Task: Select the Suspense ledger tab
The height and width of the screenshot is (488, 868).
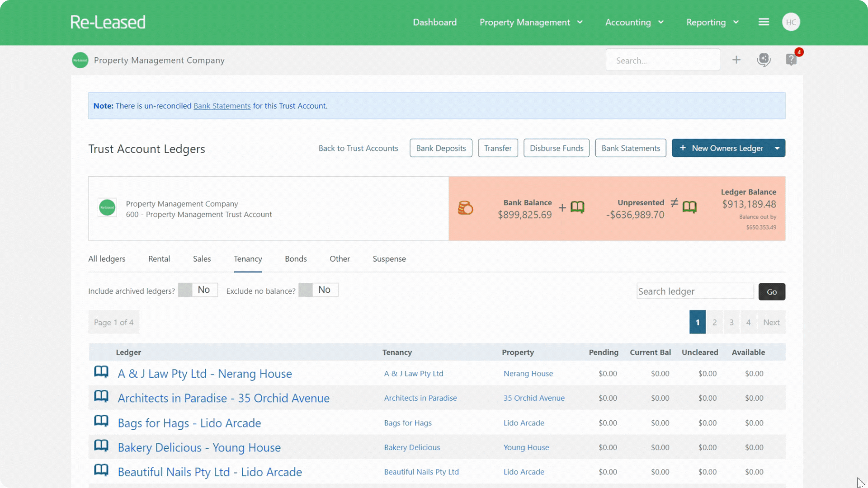Action: point(389,259)
